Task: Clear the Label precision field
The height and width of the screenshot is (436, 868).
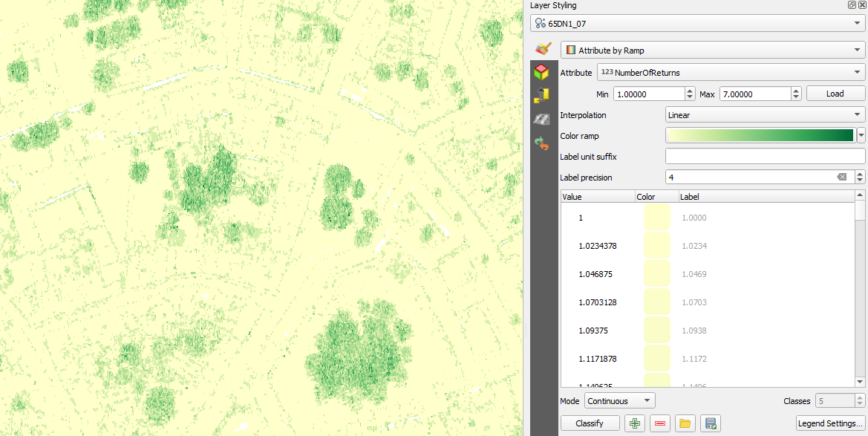Action: coord(841,177)
